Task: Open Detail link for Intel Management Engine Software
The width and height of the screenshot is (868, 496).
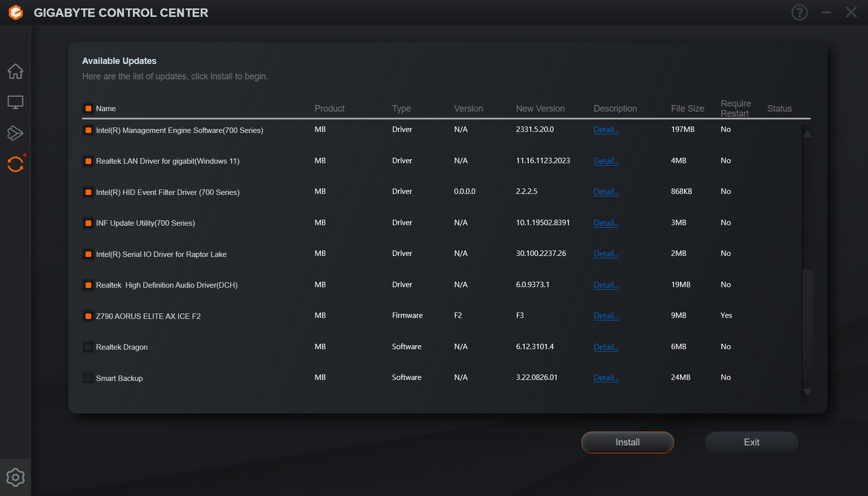Action: 606,130
